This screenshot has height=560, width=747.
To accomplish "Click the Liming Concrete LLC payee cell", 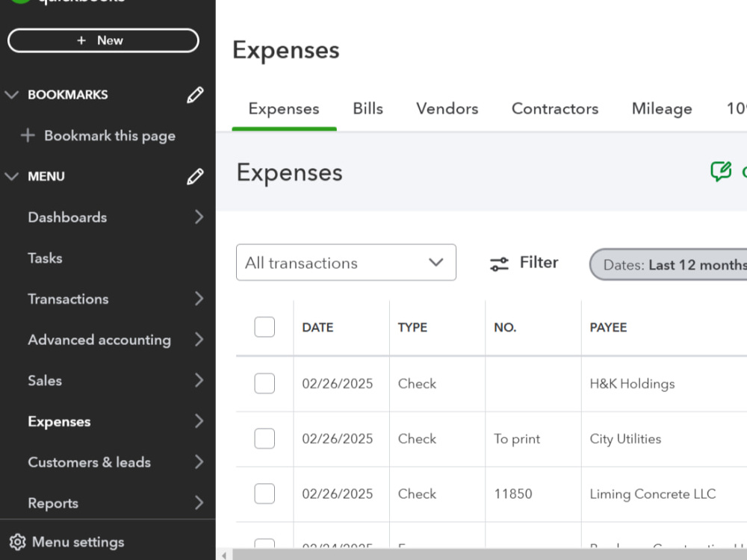I will point(653,494).
